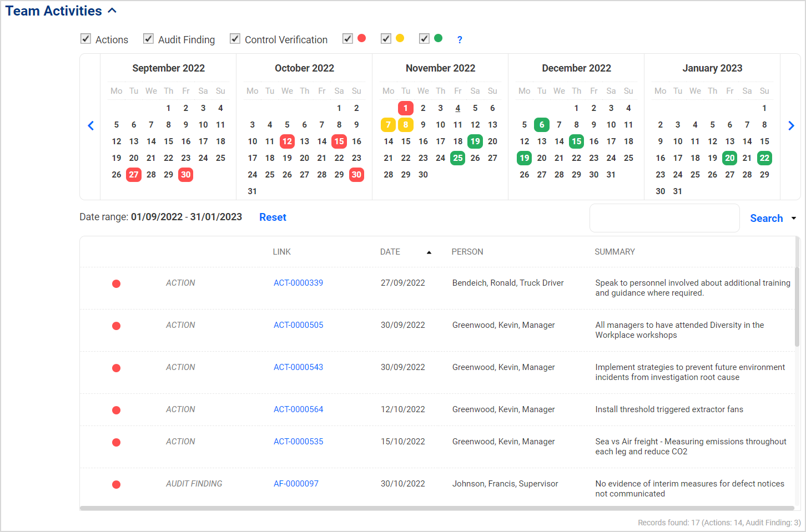Image resolution: width=806 pixels, height=532 pixels.
Task: Open the AF-0000097 audit finding link
Action: (x=296, y=483)
